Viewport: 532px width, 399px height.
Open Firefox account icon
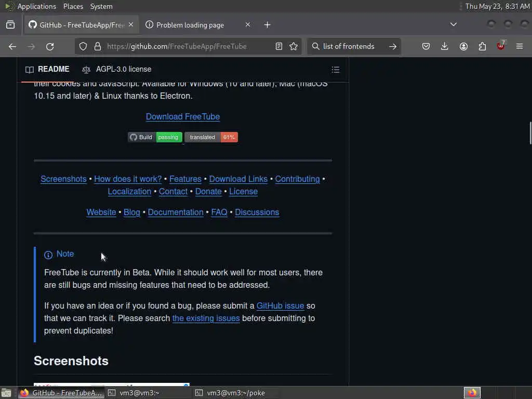point(463,46)
